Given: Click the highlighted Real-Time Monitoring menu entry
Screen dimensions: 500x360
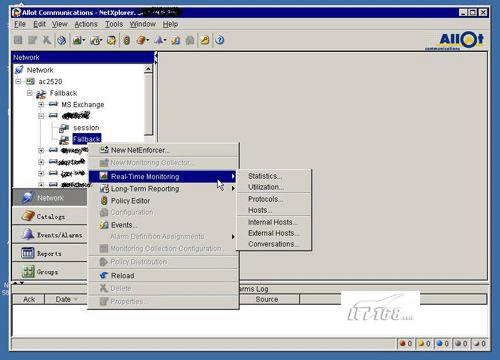Looking at the screenshot, I should coord(163,176).
